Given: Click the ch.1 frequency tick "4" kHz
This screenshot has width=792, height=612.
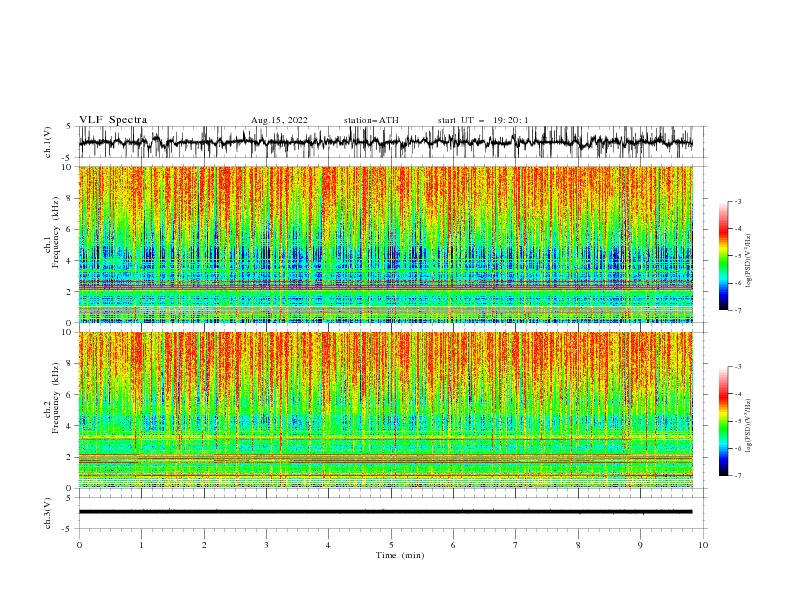Looking at the screenshot, I should click(x=70, y=261).
